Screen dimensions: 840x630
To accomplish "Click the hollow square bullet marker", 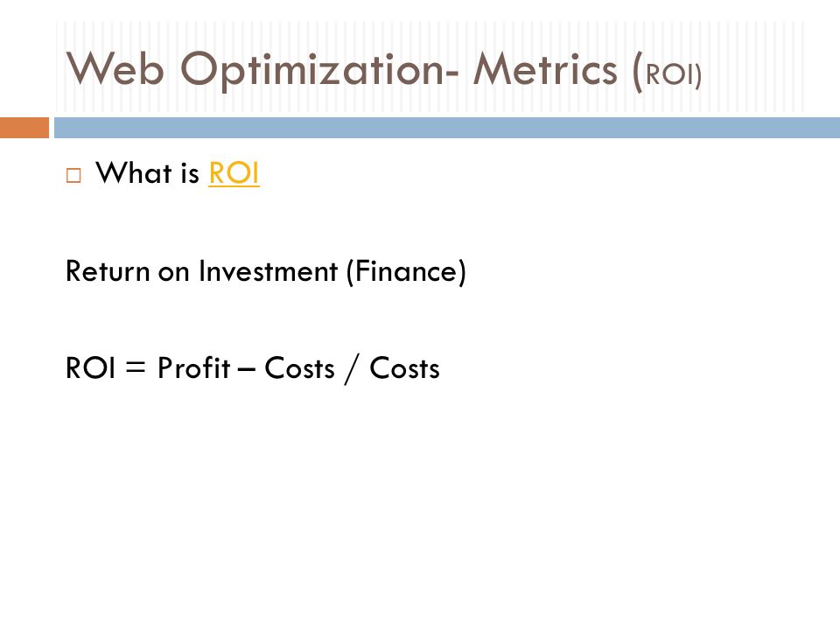I will click(73, 176).
